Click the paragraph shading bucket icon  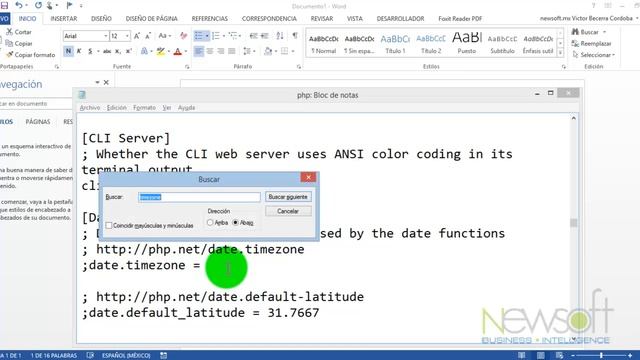tap(268, 51)
